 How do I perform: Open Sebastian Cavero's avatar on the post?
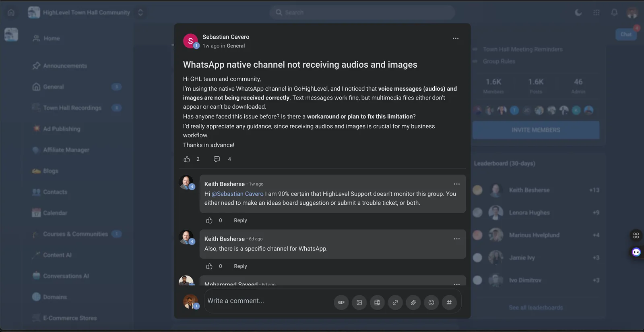pos(190,41)
